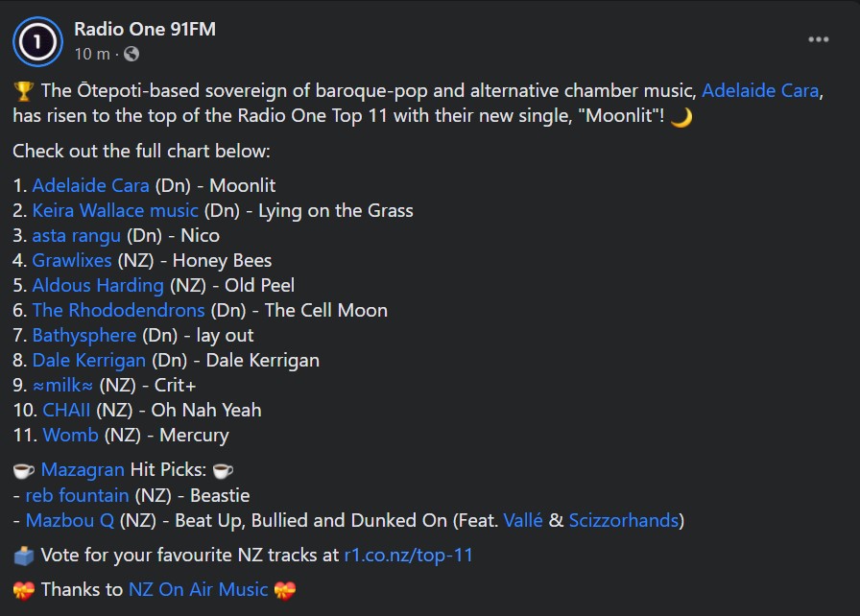Click the Radio One 91FM profile picture
The width and height of the screenshot is (860, 616).
(x=37, y=41)
